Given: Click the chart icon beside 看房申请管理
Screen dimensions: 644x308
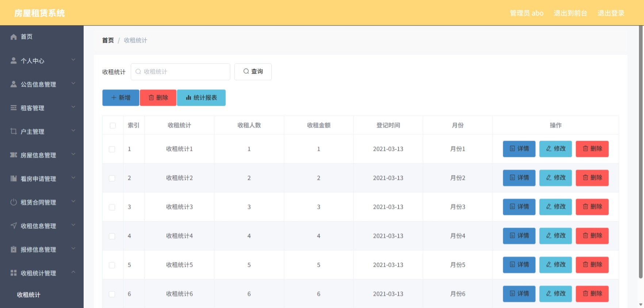Looking at the screenshot, I should 14,178.
